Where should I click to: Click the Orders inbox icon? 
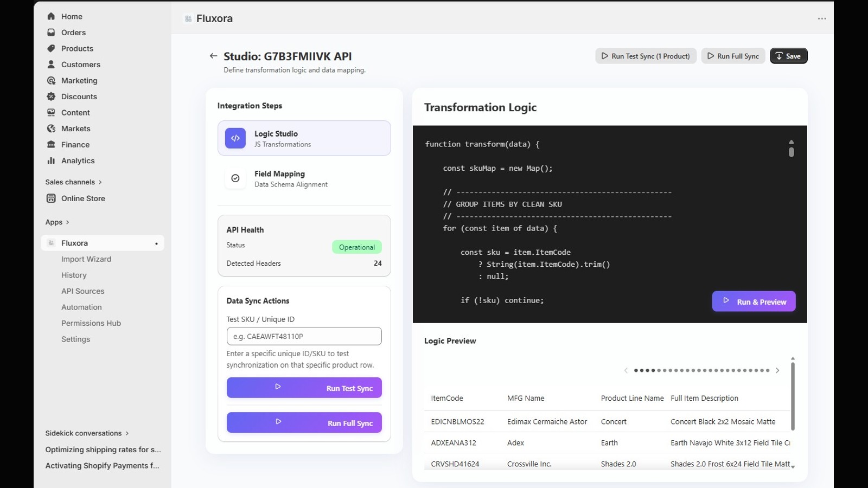(x=51, y=33)
